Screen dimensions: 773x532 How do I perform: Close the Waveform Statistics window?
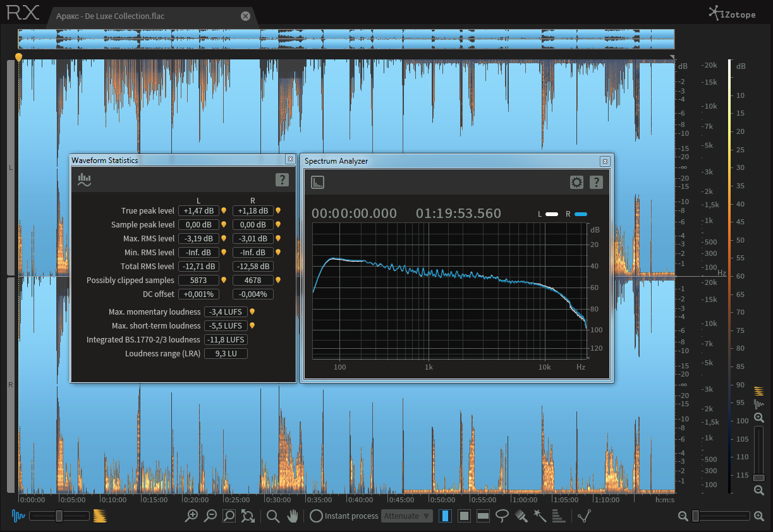[290, 160]
